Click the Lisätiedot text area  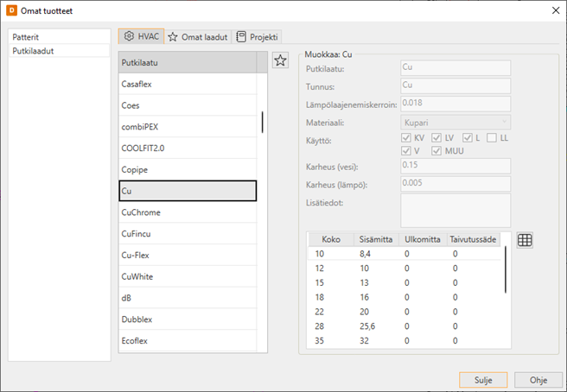[456, 210]
